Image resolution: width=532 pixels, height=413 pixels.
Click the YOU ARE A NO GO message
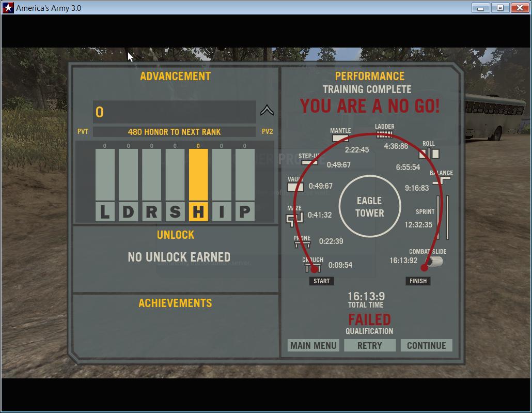pos(370,106)
